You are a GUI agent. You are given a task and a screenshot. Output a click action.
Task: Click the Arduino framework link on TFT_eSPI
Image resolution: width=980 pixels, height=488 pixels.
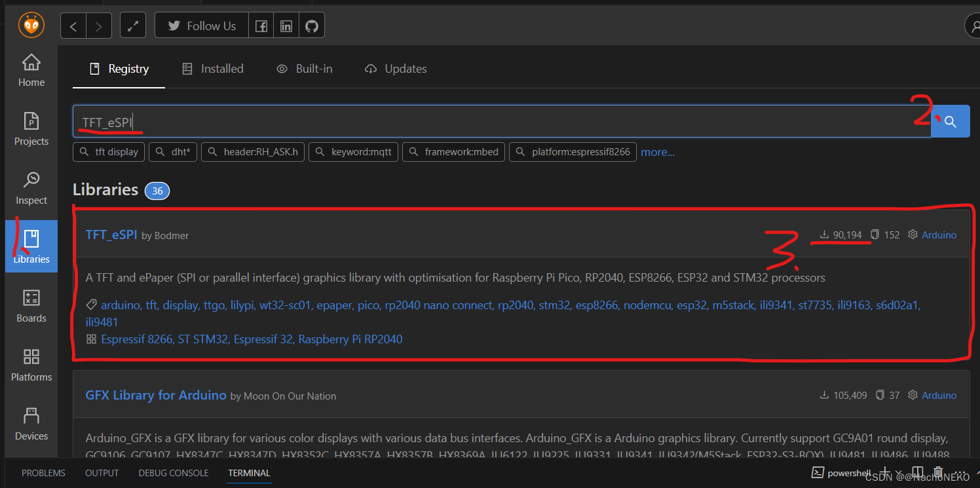tap(939, 235)
